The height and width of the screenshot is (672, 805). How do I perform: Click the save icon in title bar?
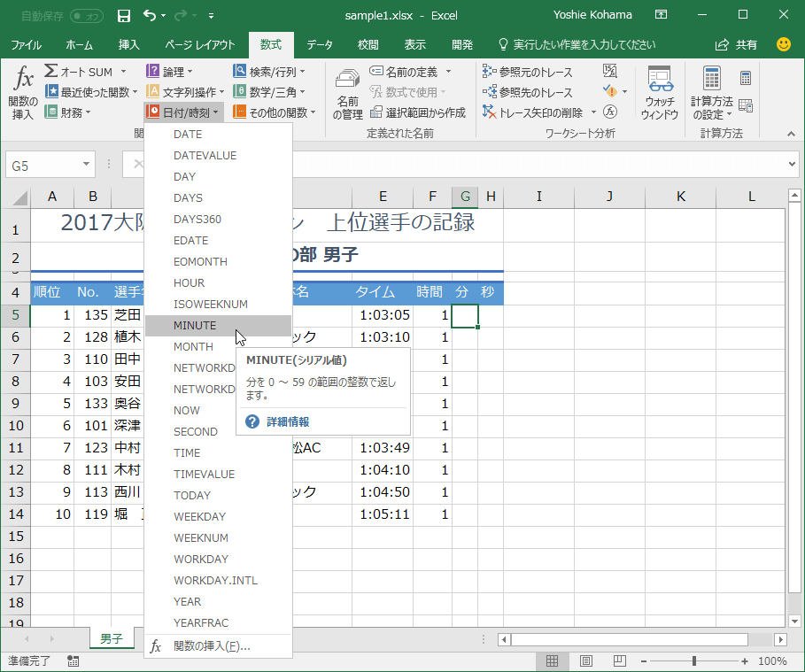coord(124,15)
